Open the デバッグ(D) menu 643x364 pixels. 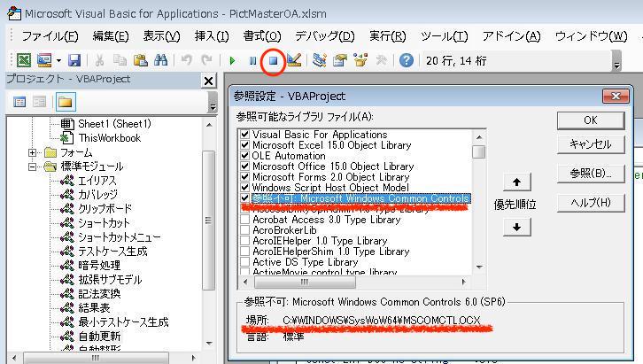325,36
